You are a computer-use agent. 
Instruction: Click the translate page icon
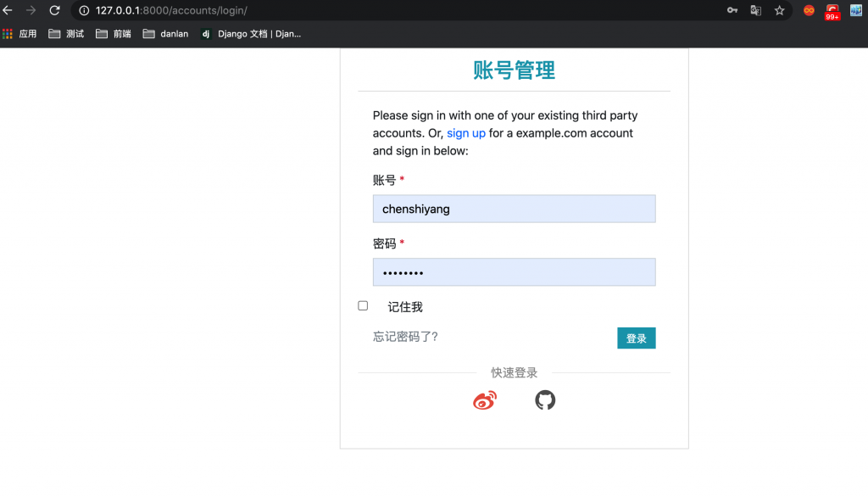(755, 10)
